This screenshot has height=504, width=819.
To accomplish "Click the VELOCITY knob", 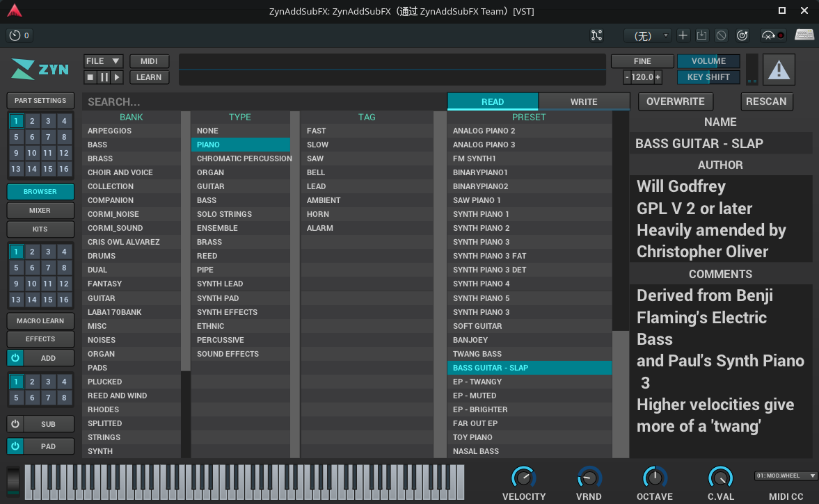I will tap(523, 478).
